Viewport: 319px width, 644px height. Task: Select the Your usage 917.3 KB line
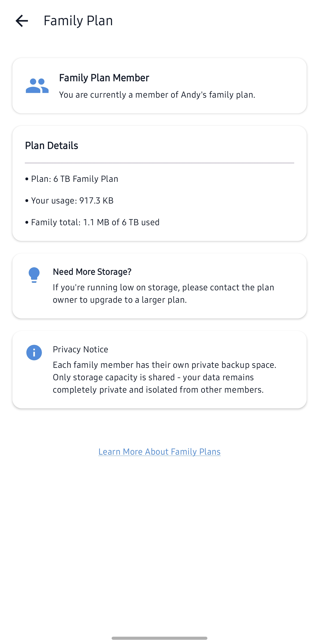click(x=72, y=200)
